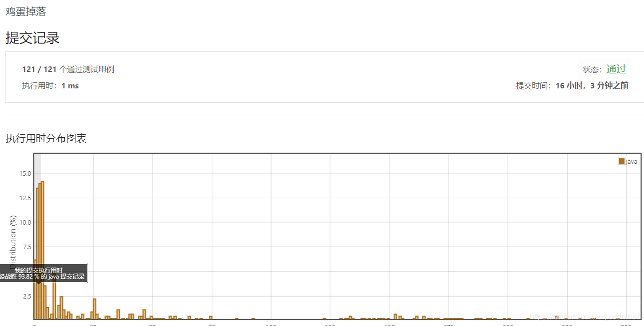Click the 提交记录 heading
This screenshot has width=644, height=326.
[x=32, y=37]
